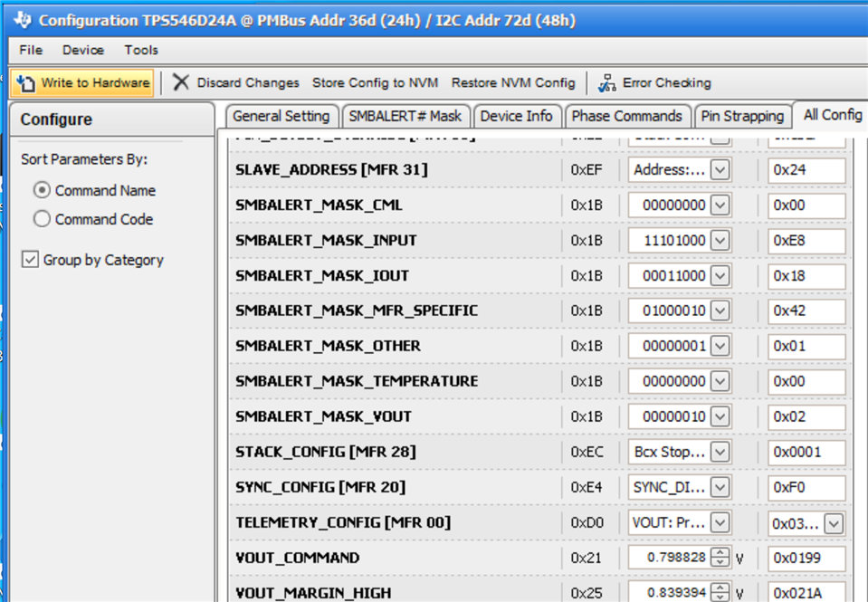Screen dimensions: 868x602
Task: Click the Error Checking icon
Action: (606, 83)
